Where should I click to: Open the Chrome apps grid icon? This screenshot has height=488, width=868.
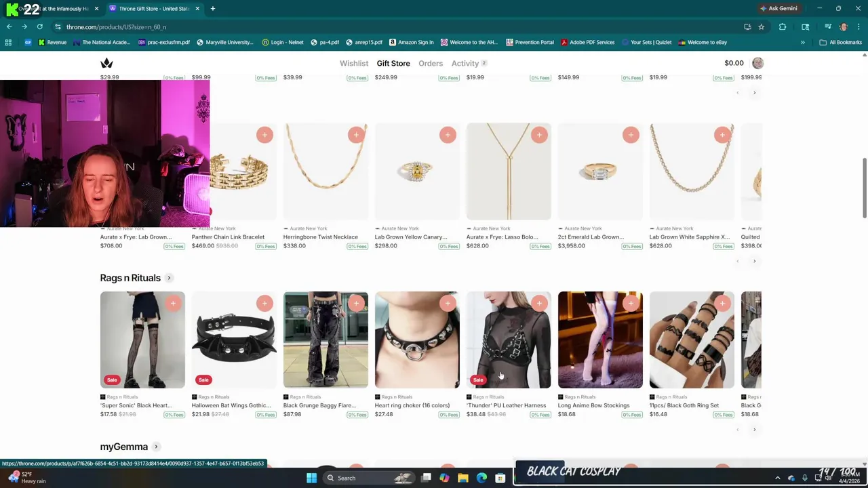pyautogui.click(x=8, y=42)
